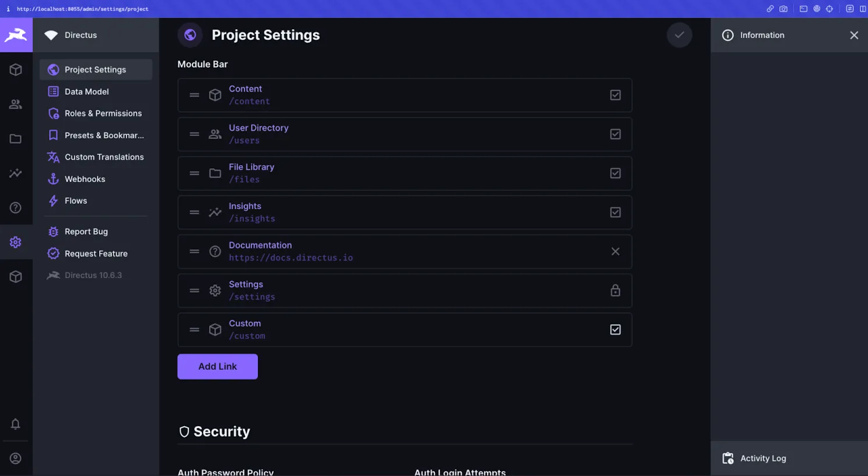
Task: Select Data Model in settings navigation
Action: [86, 91]
